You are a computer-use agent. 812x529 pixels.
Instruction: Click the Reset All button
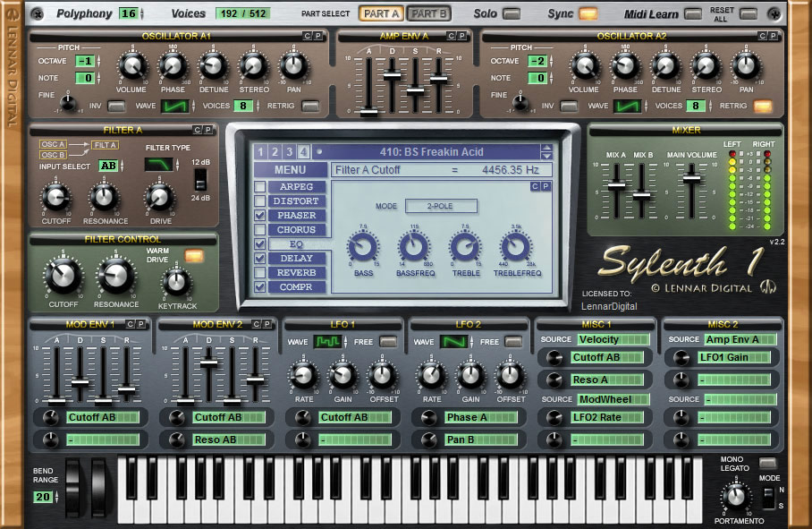pyautogui.click(x=749, y=14)
